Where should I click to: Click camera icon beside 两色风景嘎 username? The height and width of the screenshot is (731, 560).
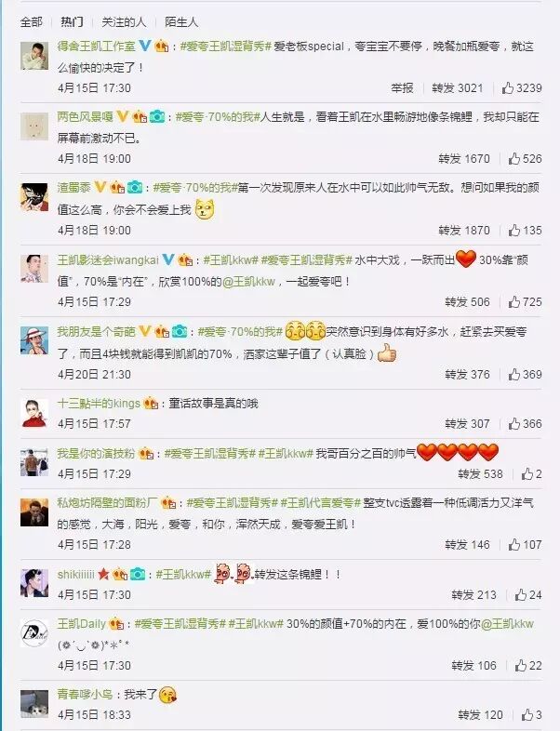click(157, 116)
